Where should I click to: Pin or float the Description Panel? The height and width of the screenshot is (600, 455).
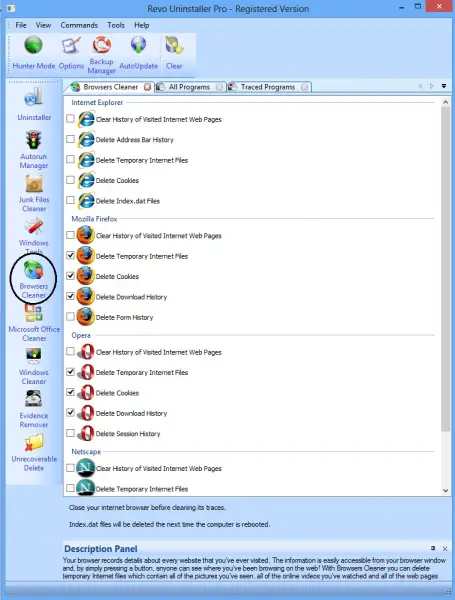click(x=433, y=548)
